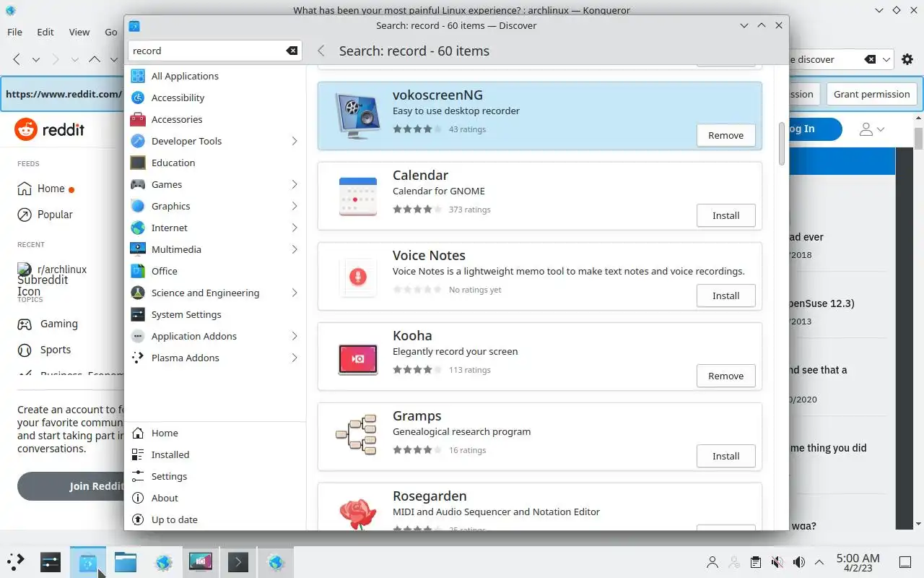This screenshot has width=924, height=578.
Task: Remove Kooha screen recorder
Action: [x=725, y=376]
